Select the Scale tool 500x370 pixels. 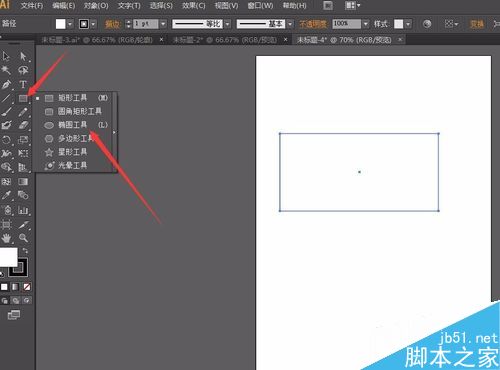tap(23, 139)
